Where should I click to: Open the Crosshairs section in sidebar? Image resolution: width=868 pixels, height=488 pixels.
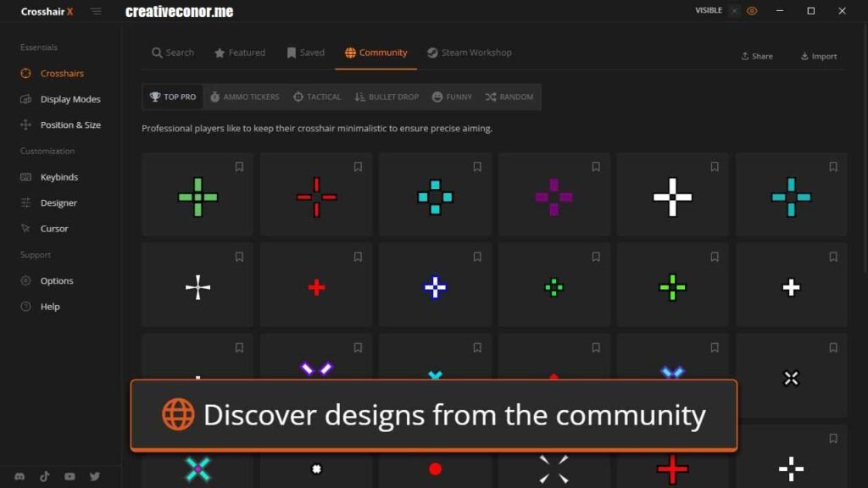(52, 73)
